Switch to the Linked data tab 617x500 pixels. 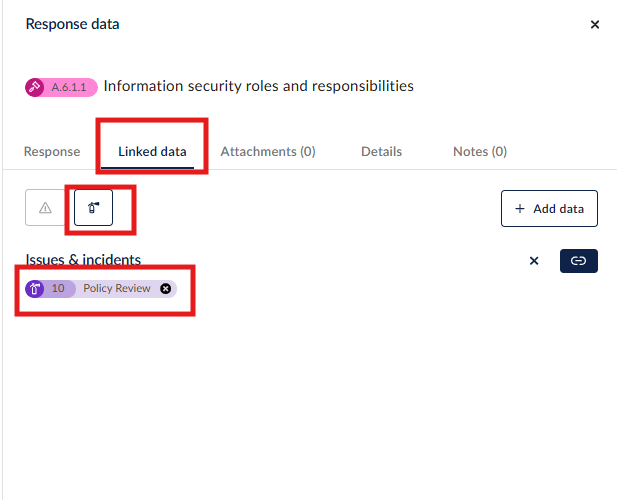click(x=152, y=152)
